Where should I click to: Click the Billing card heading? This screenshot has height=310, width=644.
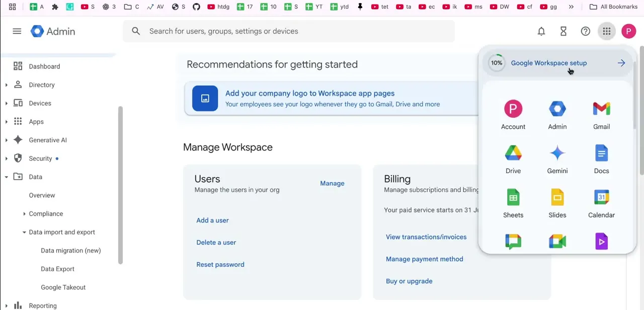click(397, 179)
